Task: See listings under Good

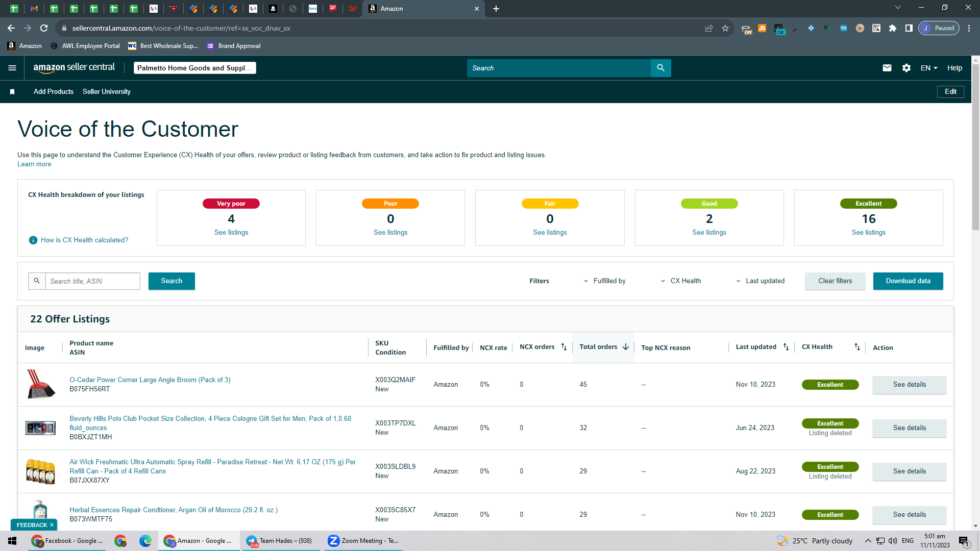Action: pyautogui.click(x=709, y=233)
